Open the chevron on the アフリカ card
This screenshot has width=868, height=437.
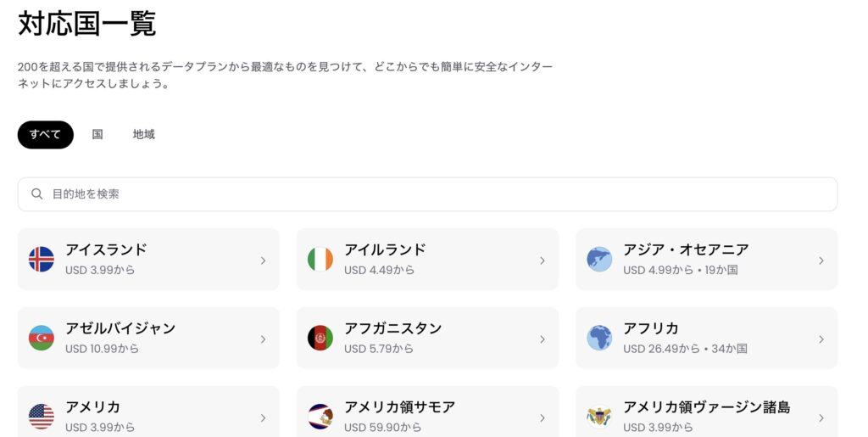[821, 339]
